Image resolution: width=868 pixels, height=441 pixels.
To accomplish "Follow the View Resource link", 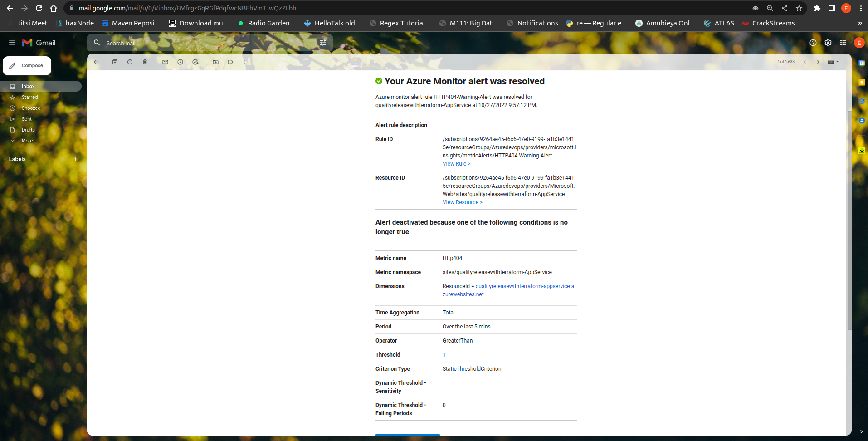I will click(463, 202).
